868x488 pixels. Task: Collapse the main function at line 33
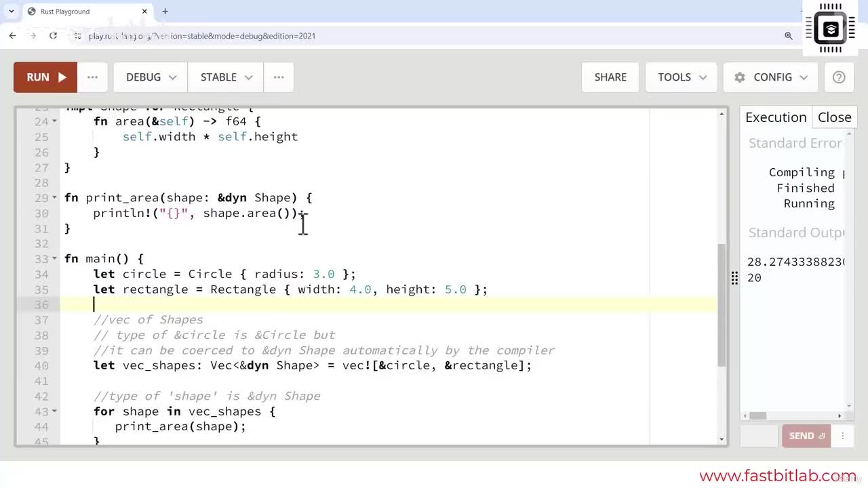click(x=55, y=259)
